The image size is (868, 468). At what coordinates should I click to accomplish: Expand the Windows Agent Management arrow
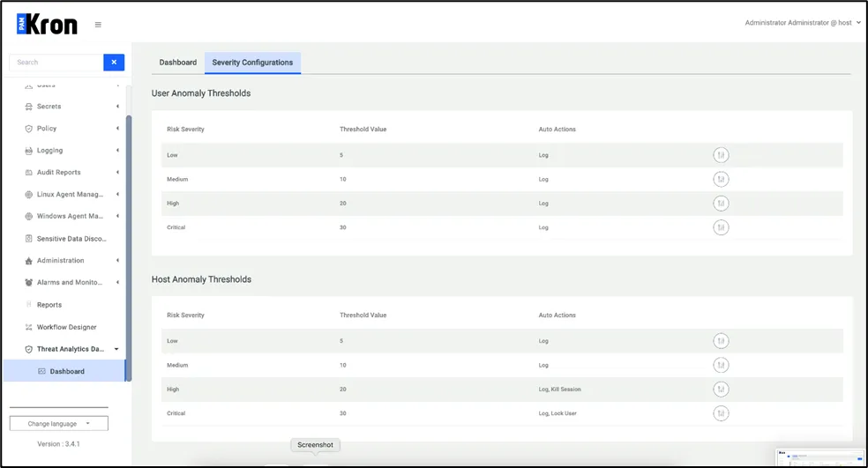pos(117,216)
